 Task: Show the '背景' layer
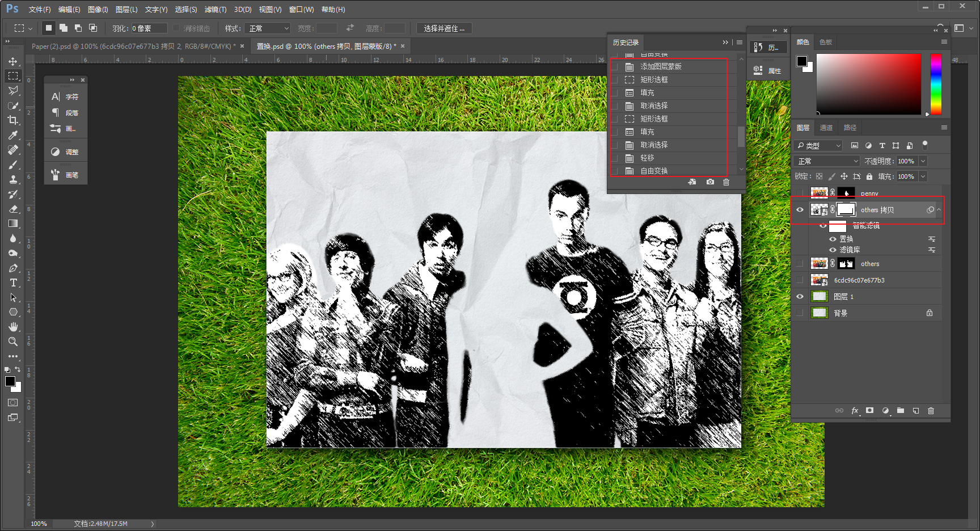click(x=800, y=313)
